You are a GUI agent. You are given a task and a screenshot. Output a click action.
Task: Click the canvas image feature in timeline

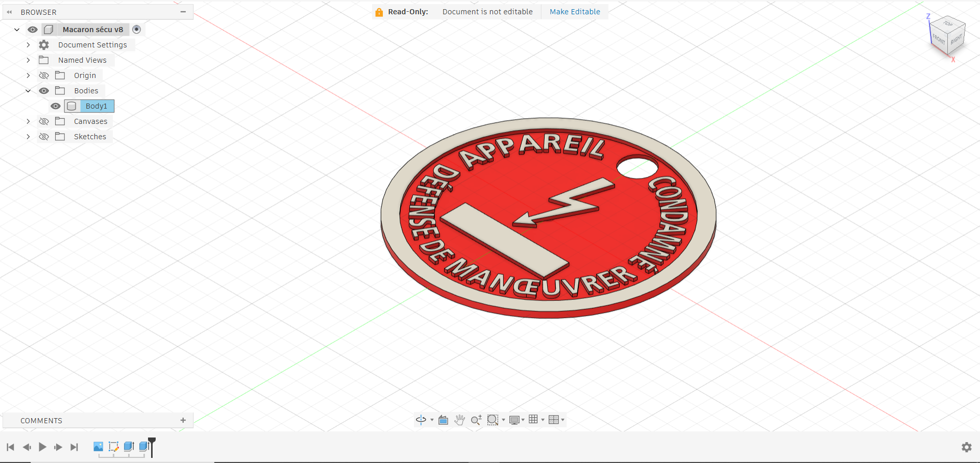(x=98, y=447)
